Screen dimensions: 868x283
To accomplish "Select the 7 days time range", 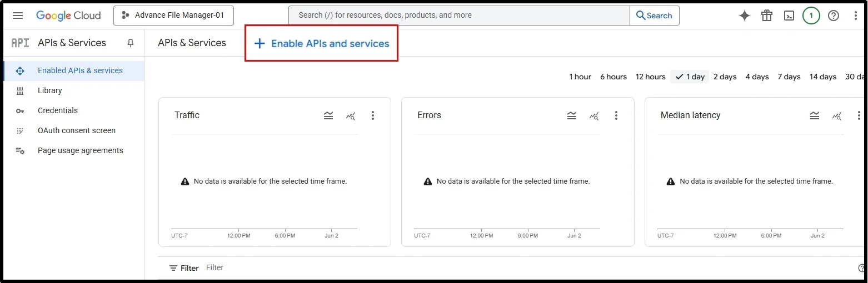I will (x=789, y=77).
